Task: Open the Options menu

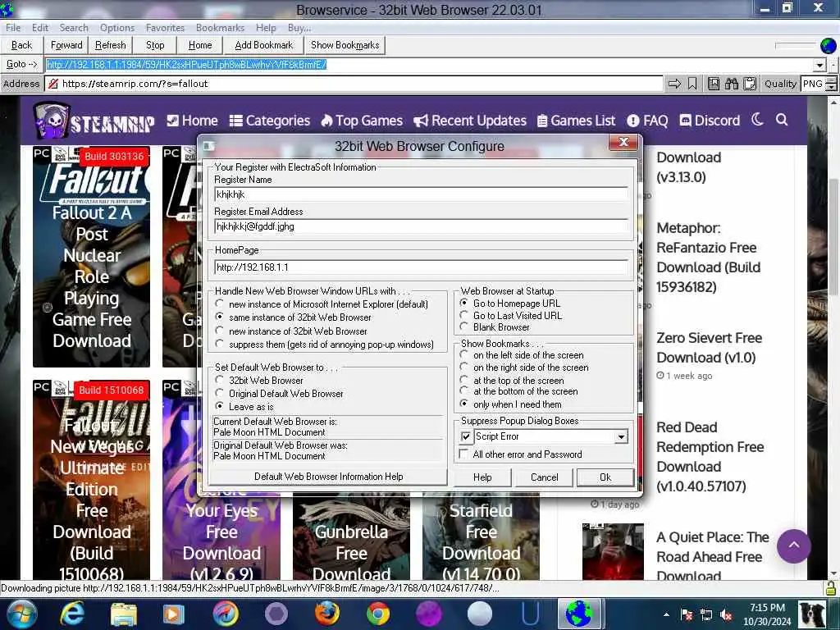Action: click(x=117, y=28)
